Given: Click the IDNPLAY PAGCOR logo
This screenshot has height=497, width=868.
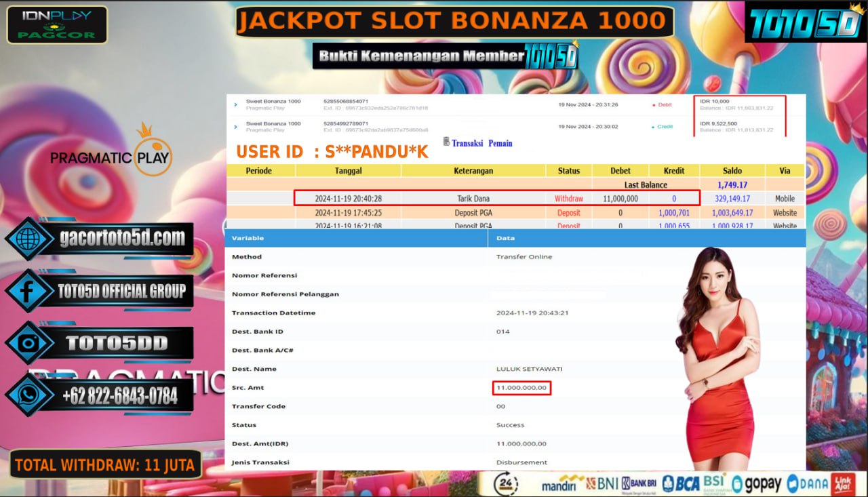Looking at the screenshot, I should pos(57,25).
